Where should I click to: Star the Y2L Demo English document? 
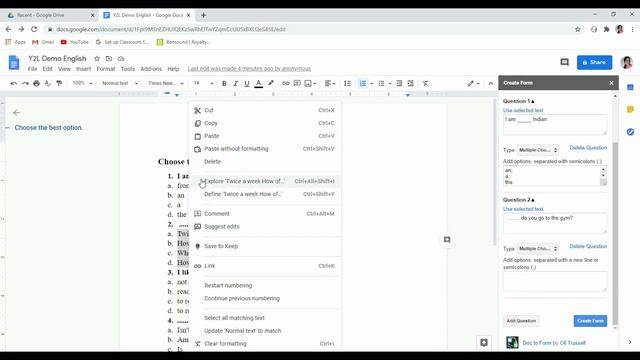[x=97, y=59]
